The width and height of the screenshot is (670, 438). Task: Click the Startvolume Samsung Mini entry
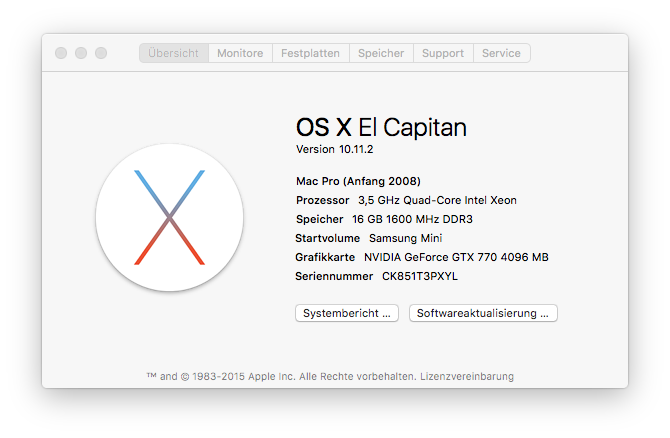[369, 238]
